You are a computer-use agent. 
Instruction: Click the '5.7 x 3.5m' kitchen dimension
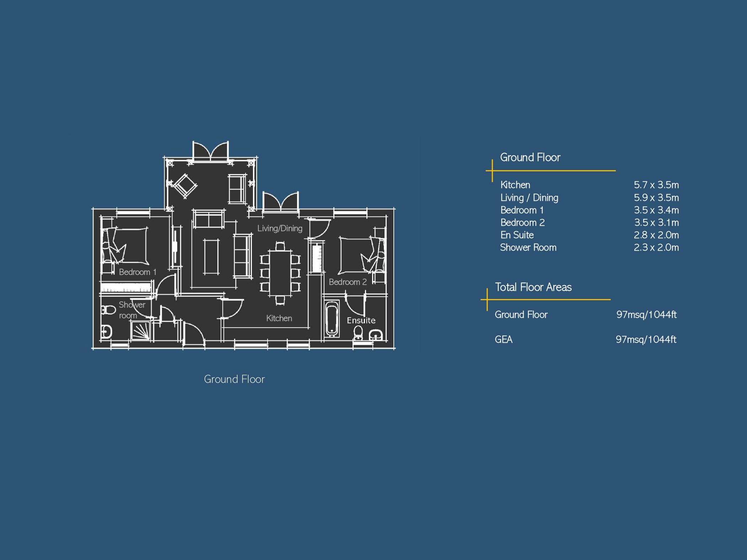[656, 185]
